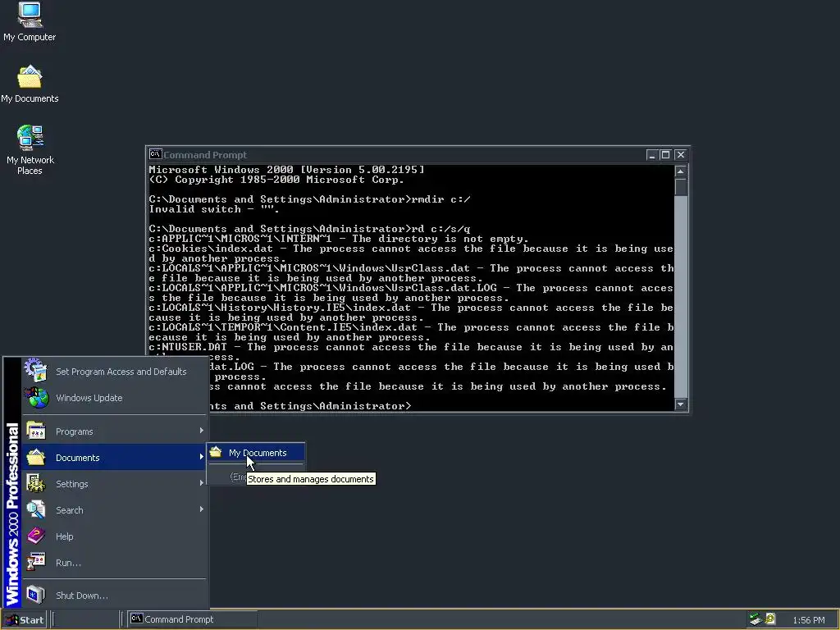The height and width of the screenshot is (630, 840).
Task: Select the My Documents desktop icon
Action: pyautogui.click(x=30, y=84)
